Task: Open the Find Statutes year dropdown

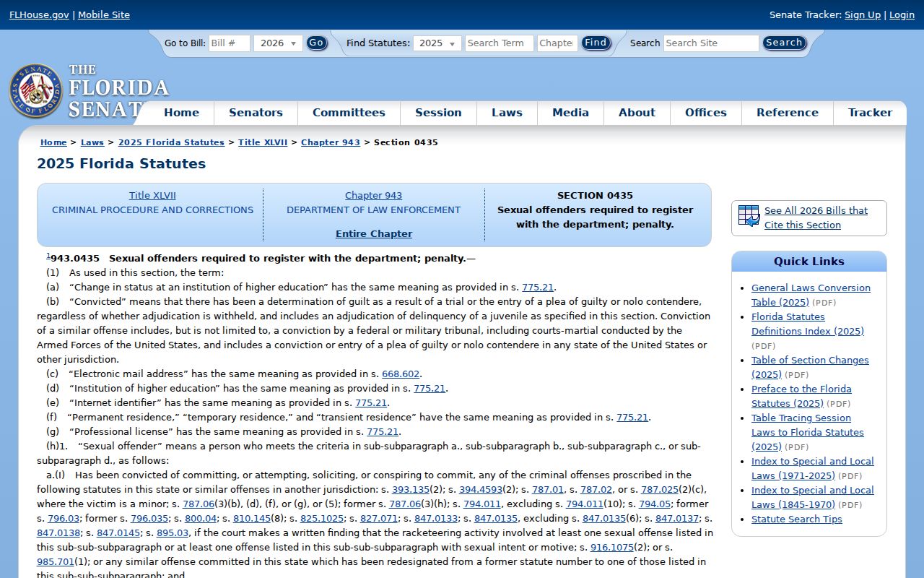Action: tap(437, 43)
